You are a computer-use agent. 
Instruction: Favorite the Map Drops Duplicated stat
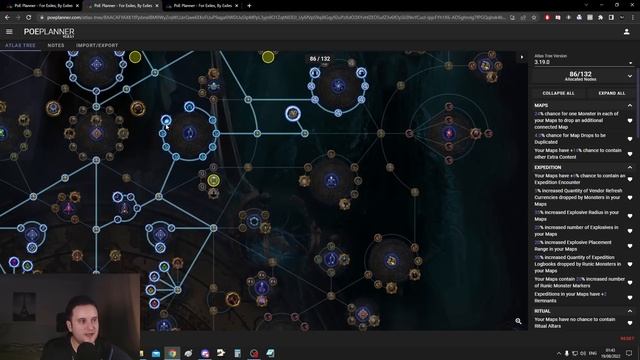tap(630, 139)
